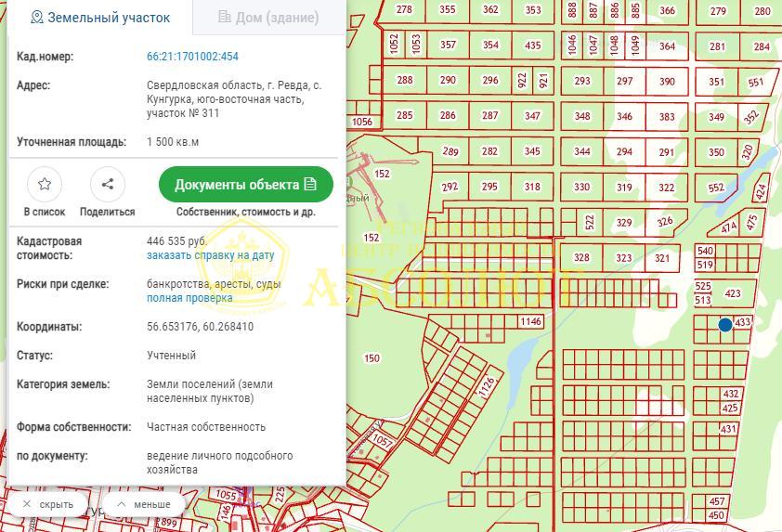The image size is (782, 532).
Task: Select map parcel 423
Action: click(733, 293)
